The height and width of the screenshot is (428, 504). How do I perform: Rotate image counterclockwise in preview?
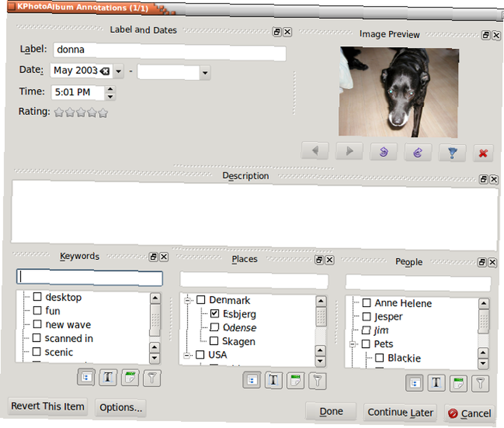pyautogui.click(x=384, y=152)
